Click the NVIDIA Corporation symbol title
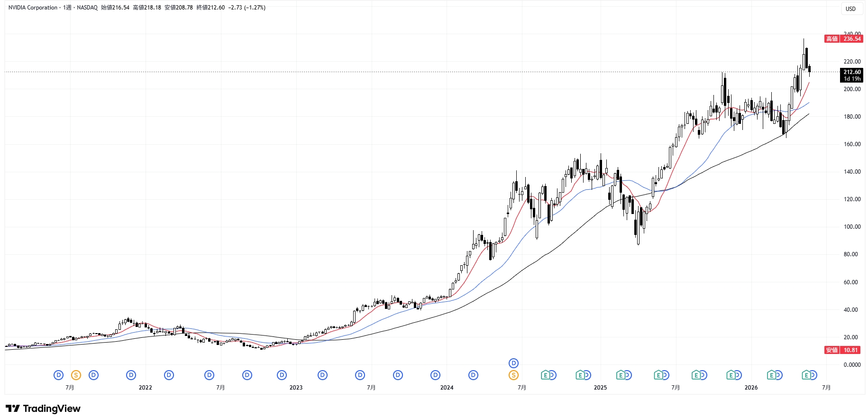The image size is (868, 419). [33, 8]
